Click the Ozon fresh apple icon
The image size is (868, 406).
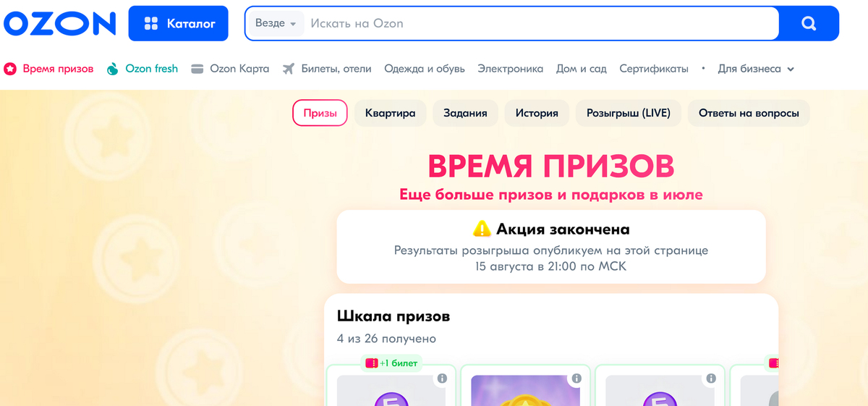pos(112,69)
